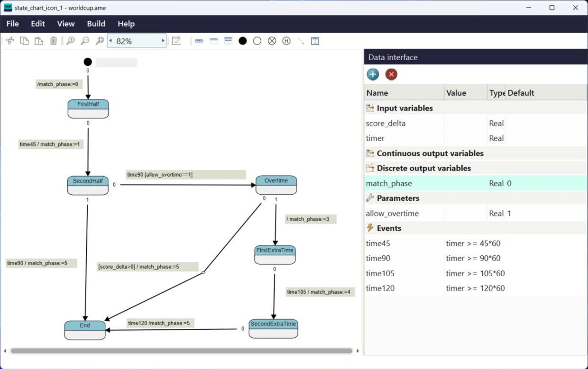The image size is (588, 369).
Task: Click the red remove variable icon
Action: coord(391,74)
